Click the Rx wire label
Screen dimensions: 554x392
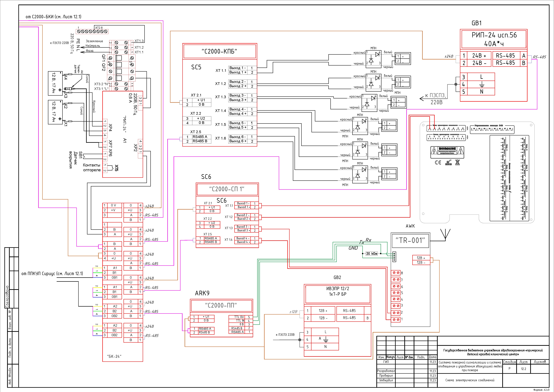[x=368, y=240]
